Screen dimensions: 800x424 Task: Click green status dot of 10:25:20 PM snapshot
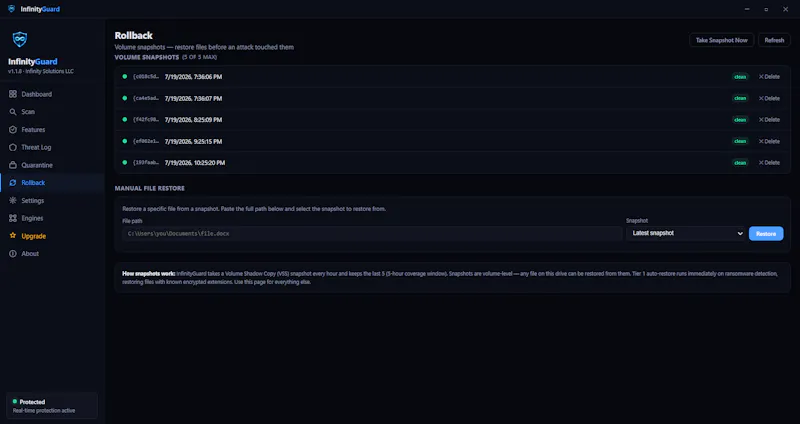pos(124,162)
